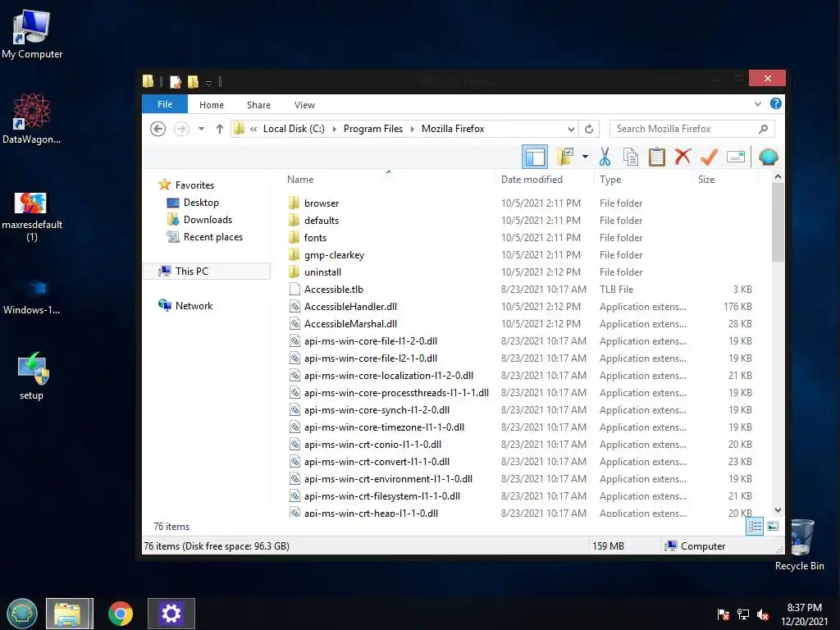
Task: Go up one folder level
Action: tap(219, 129)
